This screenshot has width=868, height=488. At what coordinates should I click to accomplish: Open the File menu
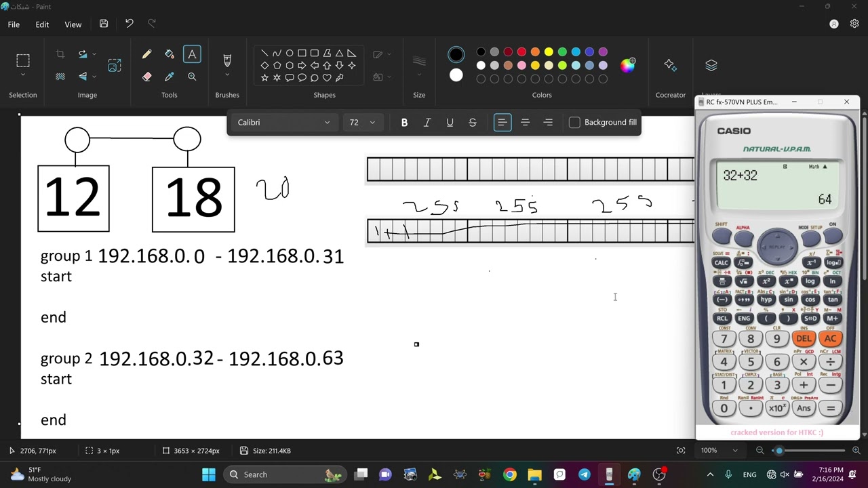(x=14, y=24)
